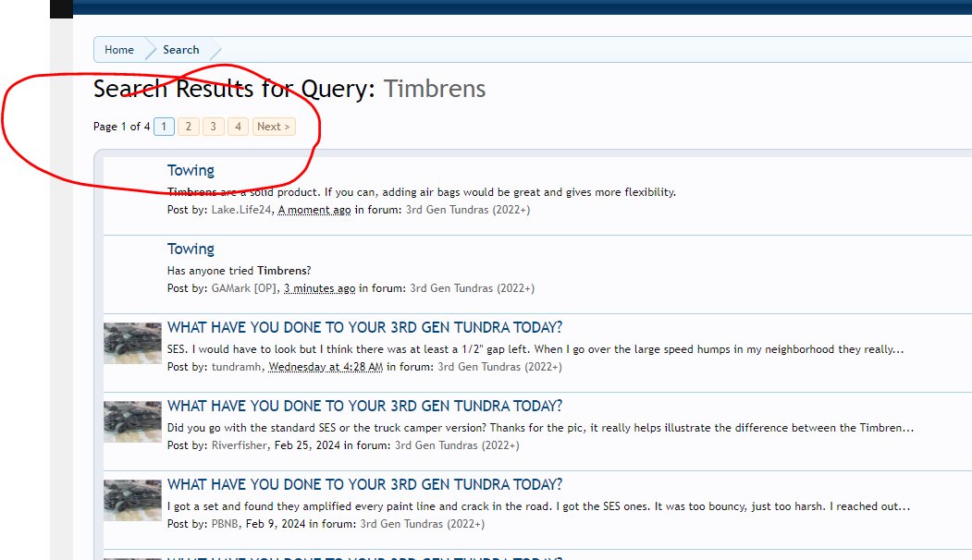Click the 'A moment ago' timestamp
The height and width of the screenshot is (560, 972).
(314, 210)
